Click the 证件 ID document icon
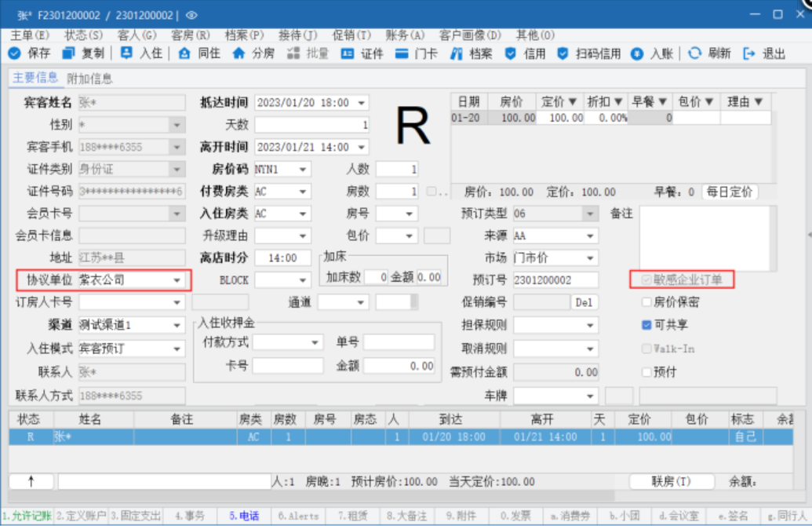The height and width of the screenshot is (526, 812). 347,53
